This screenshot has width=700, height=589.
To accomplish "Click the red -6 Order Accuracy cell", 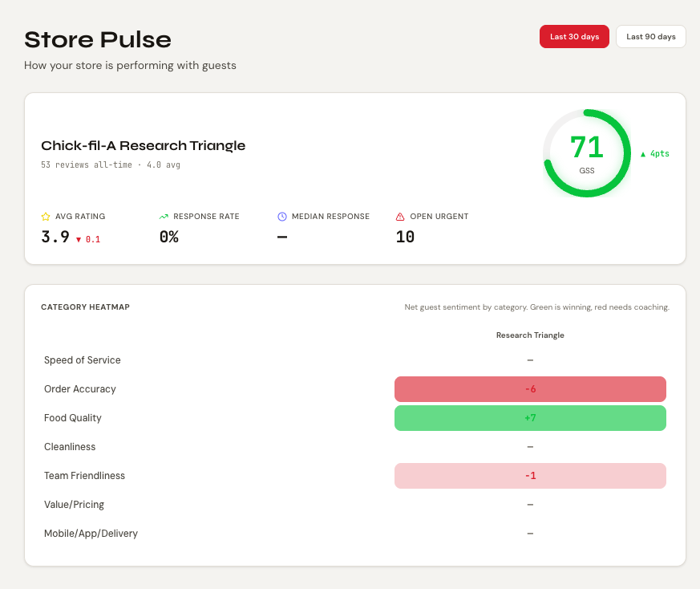I will (x=530, y=389).
